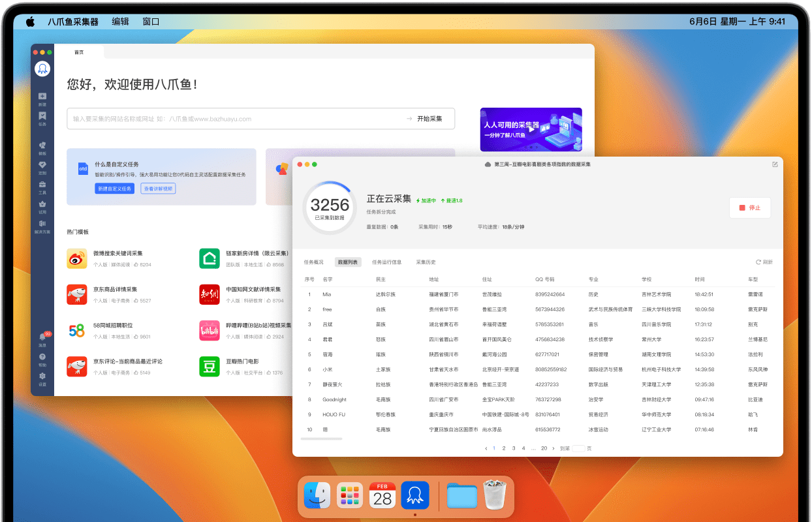
Task: Refresh the data list with 刷新
Action: click(x=764, y=262)
